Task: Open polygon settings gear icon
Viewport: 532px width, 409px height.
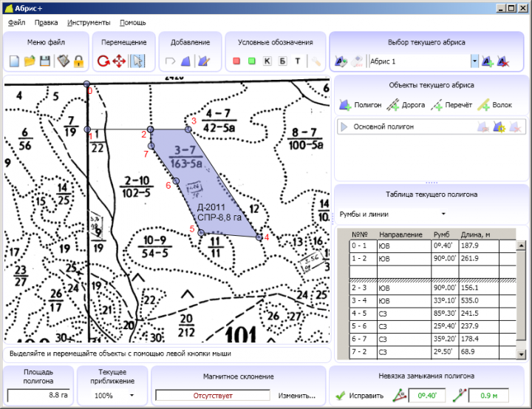Action: point(499,127)
